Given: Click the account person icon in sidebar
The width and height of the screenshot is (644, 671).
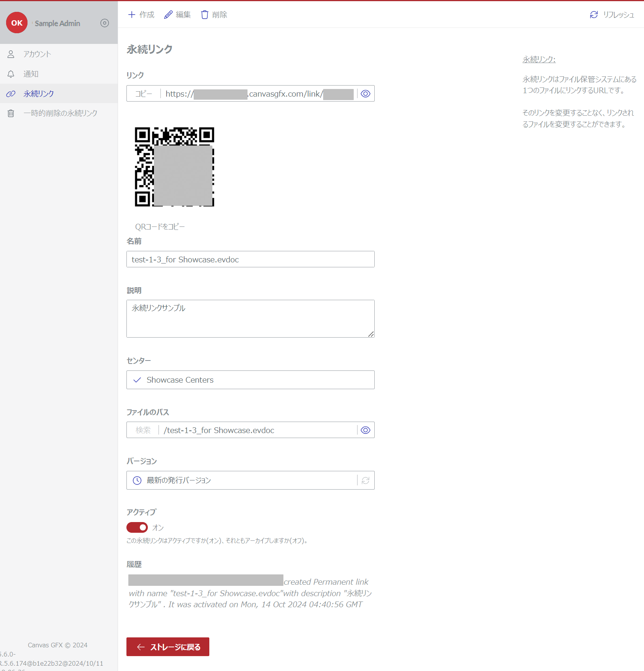Looking at the screenshot, I should point(11,54).
